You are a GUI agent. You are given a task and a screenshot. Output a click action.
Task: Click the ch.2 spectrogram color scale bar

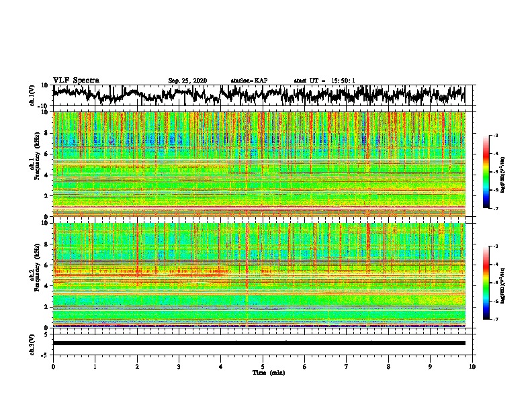point(486,283)
